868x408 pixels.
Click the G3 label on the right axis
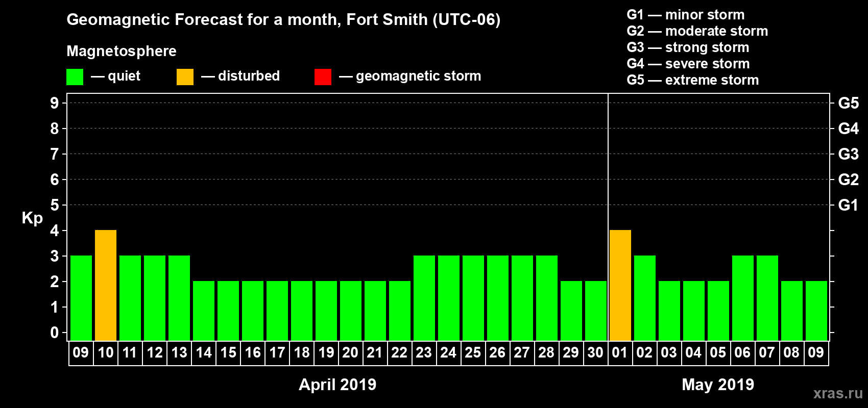click(x=848, y=154)
